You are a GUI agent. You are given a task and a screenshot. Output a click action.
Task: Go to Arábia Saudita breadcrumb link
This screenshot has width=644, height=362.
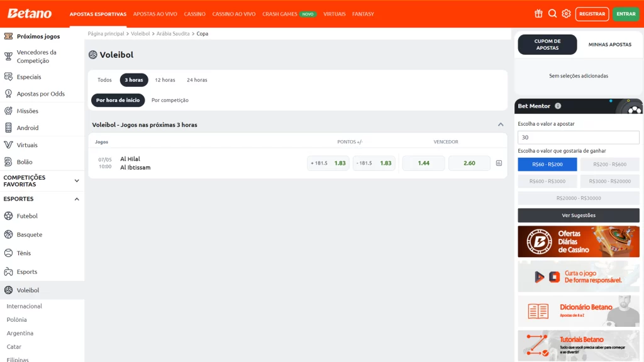click(173, 34)
